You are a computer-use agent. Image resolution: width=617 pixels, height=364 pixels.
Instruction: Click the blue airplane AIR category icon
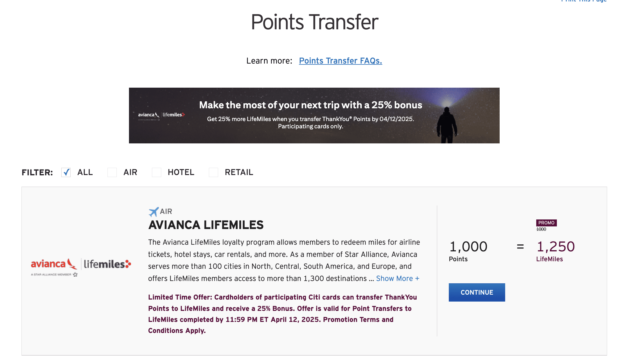click(153, 212)
